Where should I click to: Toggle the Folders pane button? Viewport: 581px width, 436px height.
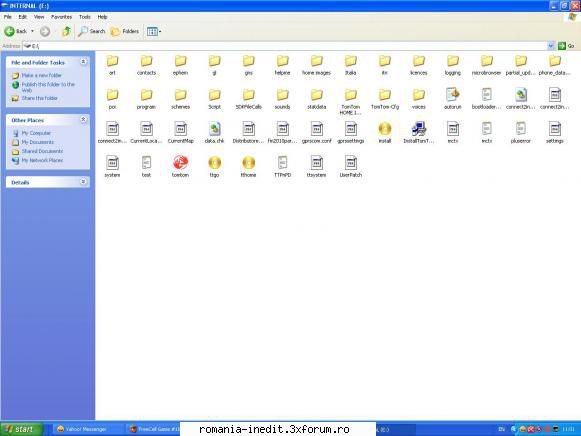click(x=125, y=31)
